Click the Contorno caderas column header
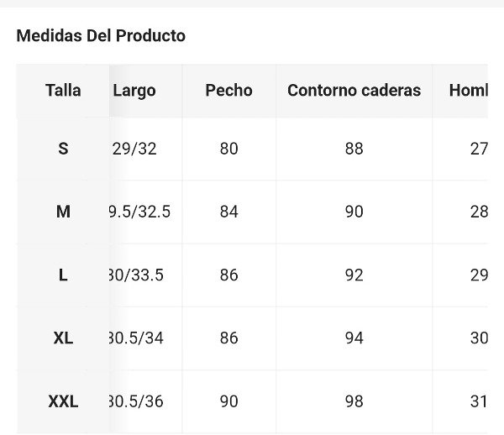 click(x=354, y=91)
